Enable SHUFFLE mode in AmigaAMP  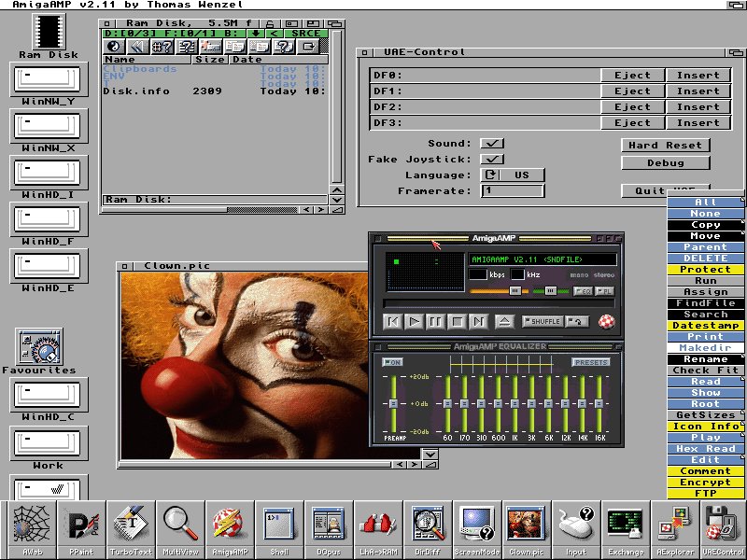pyautogui.click(x=542, y=322)
